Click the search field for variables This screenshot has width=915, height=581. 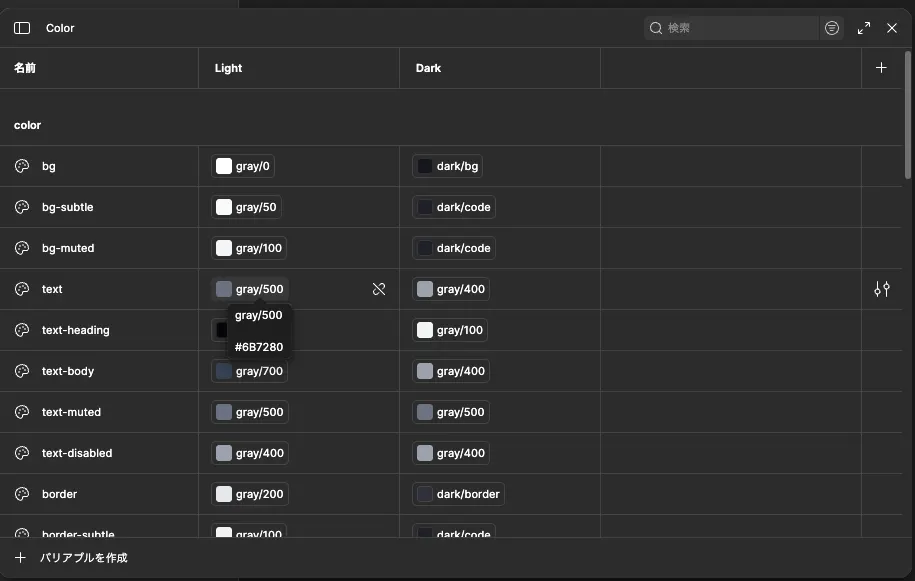731,28
